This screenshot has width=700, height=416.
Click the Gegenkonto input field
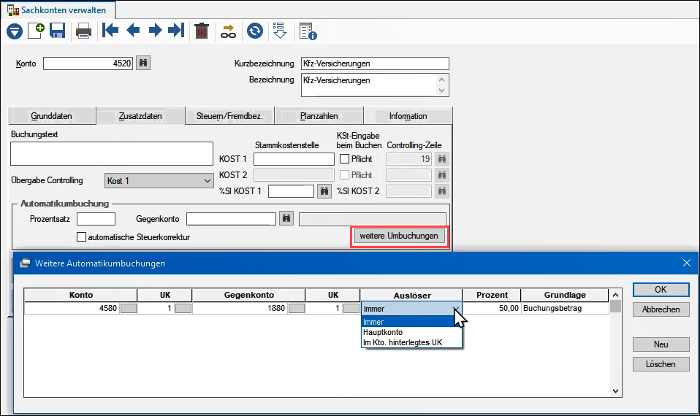click(231, 219)
